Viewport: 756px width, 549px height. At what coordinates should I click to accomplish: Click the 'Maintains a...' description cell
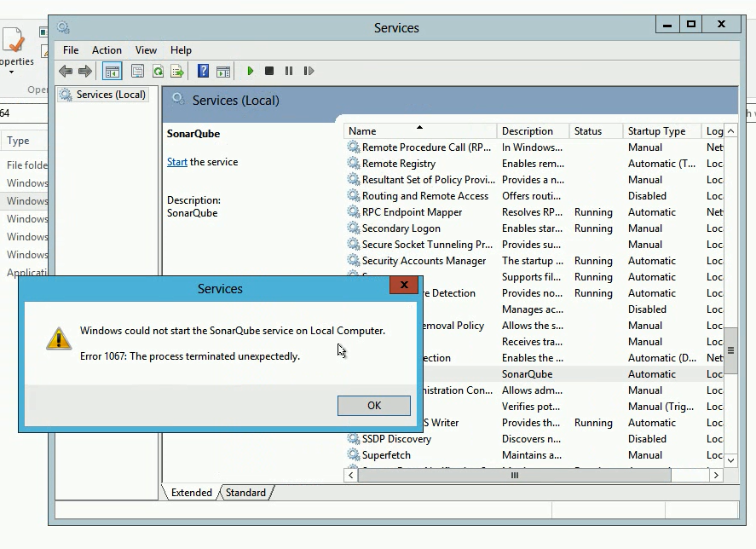coord(532,455)
